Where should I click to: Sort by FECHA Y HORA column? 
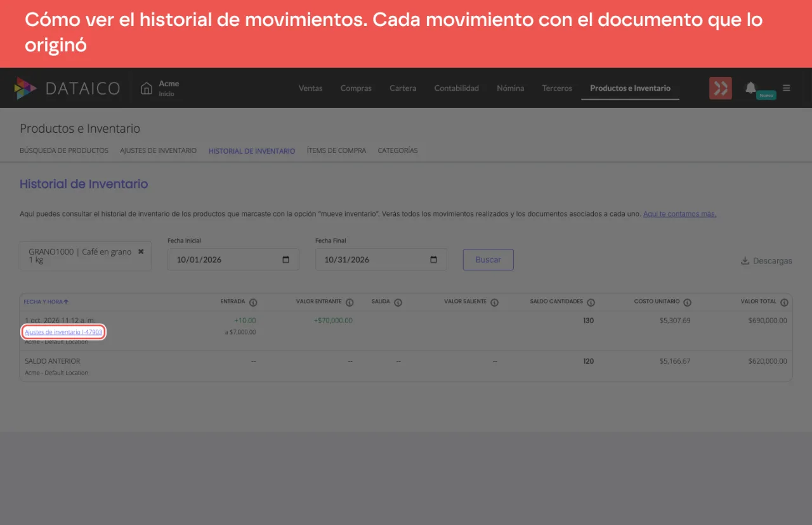tap(46, 302)
